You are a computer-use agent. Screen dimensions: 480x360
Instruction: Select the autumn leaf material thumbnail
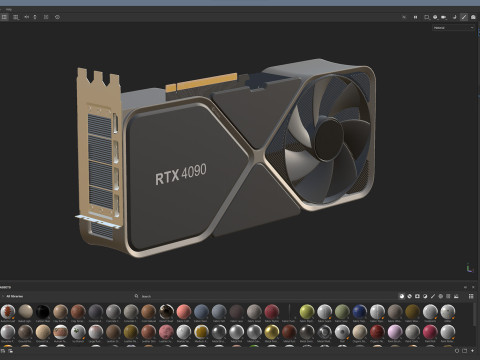coord(8,312)
